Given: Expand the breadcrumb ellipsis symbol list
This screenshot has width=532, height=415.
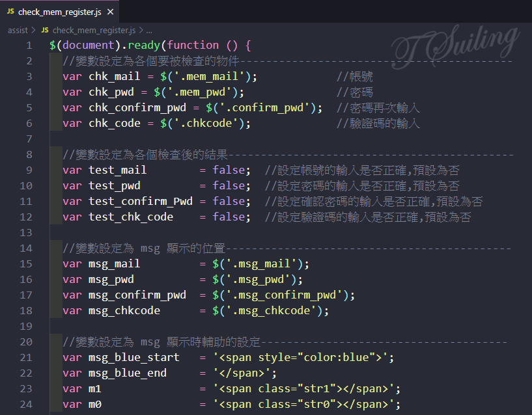Looking at the screenshot, I should point(149,30).
